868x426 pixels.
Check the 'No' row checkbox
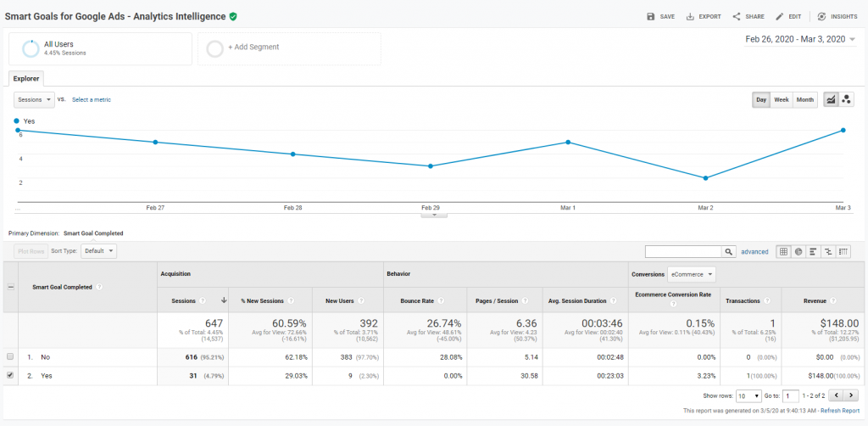click(10, 357)
